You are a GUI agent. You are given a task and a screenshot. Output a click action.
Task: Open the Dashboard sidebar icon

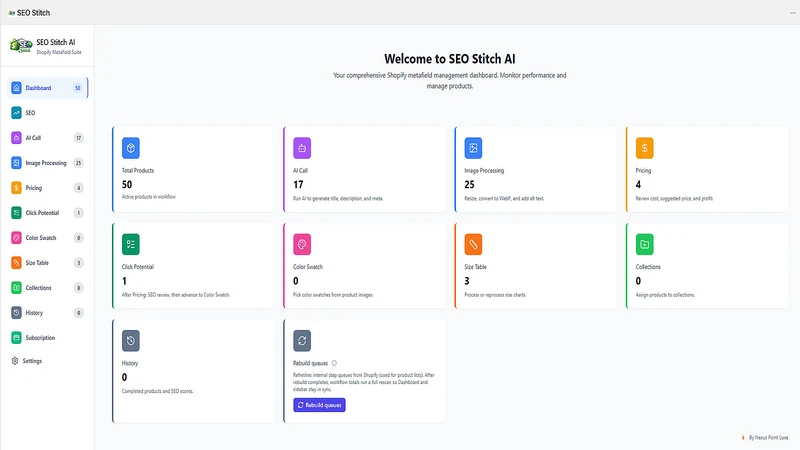pos(16,88)
